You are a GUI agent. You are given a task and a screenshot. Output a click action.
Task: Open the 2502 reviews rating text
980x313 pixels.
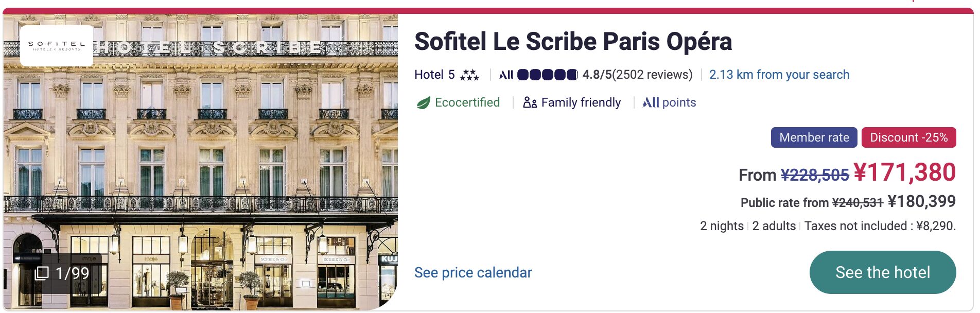(x=637, y=75)
